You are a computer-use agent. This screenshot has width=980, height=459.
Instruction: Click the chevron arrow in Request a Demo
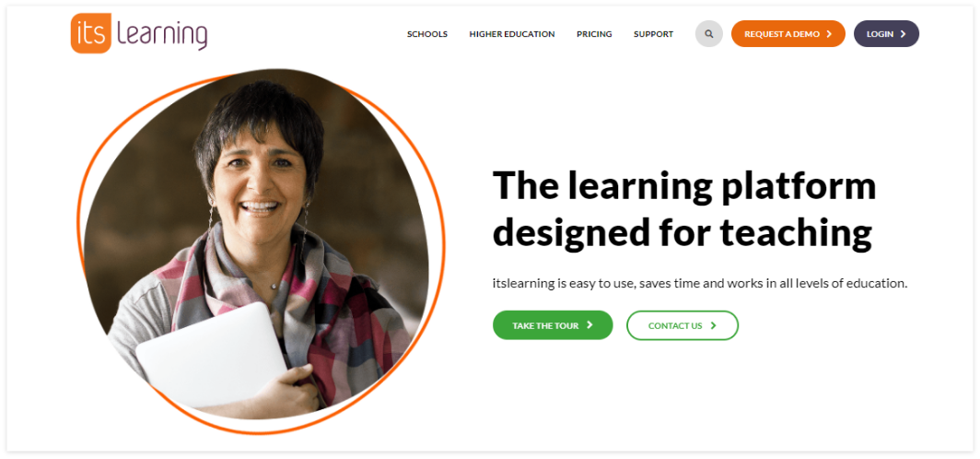coord(829,34)
